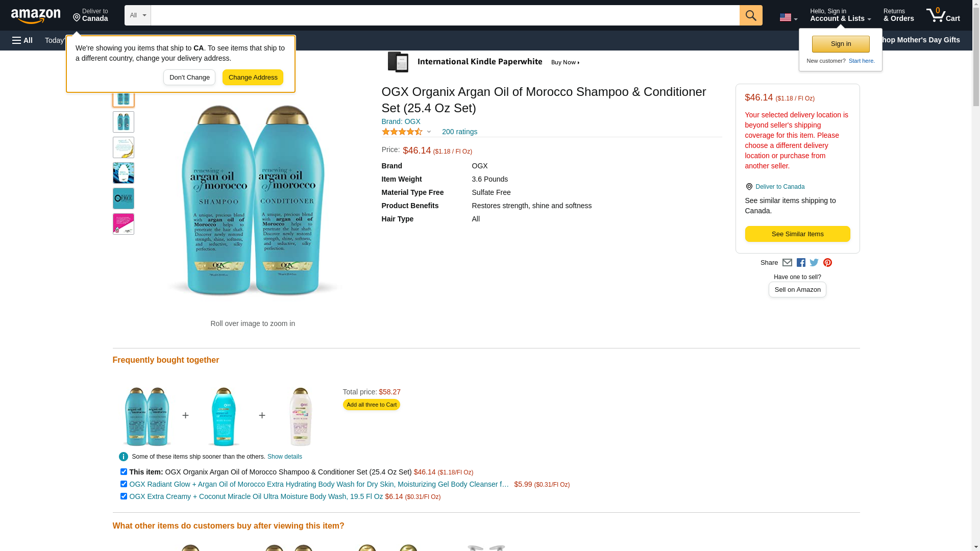Open the All hamburger menu
Screen dimensions: 980x551
(22, 40)
